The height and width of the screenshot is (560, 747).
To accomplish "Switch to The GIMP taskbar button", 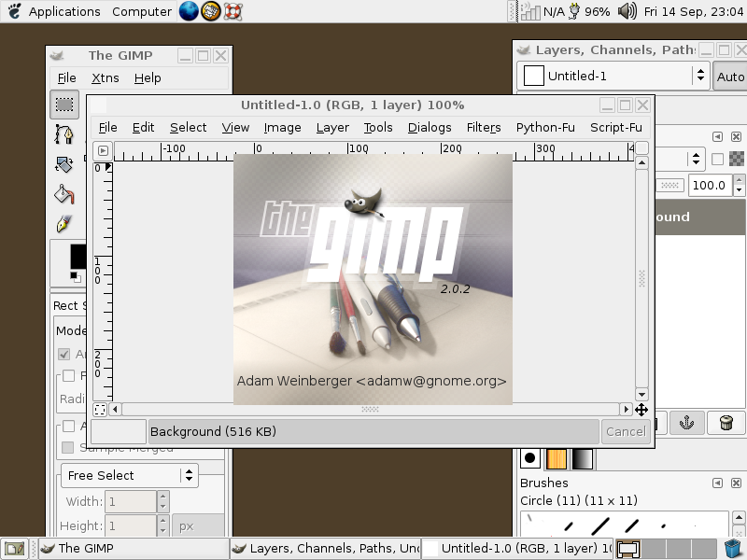I will tap(133, 549).
